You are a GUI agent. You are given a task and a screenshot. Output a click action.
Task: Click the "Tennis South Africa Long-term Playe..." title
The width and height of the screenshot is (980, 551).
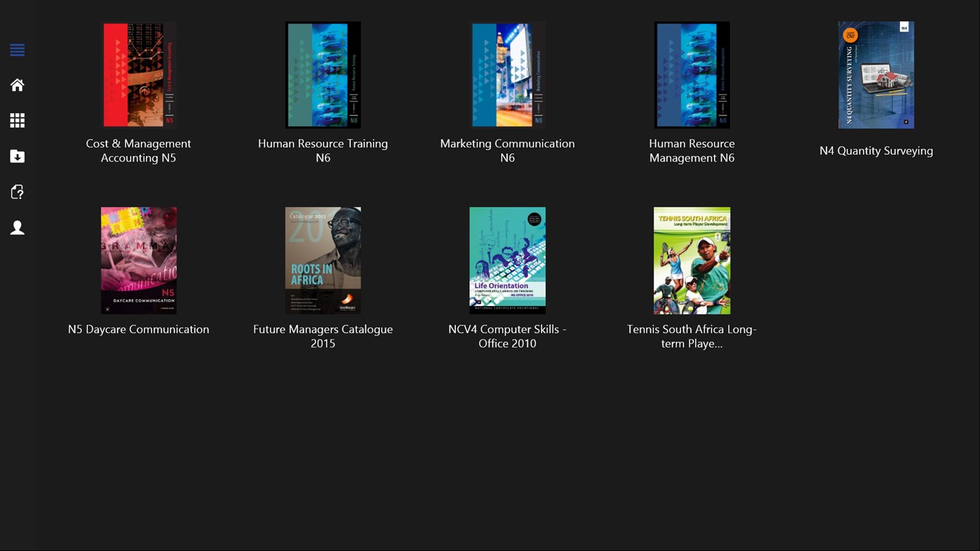691,336
